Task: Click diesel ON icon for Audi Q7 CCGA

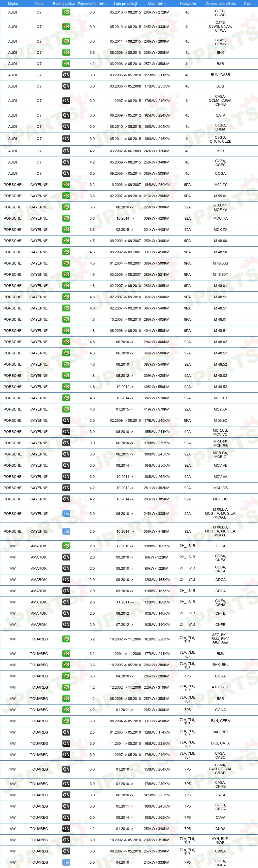Action: (66, 173)
